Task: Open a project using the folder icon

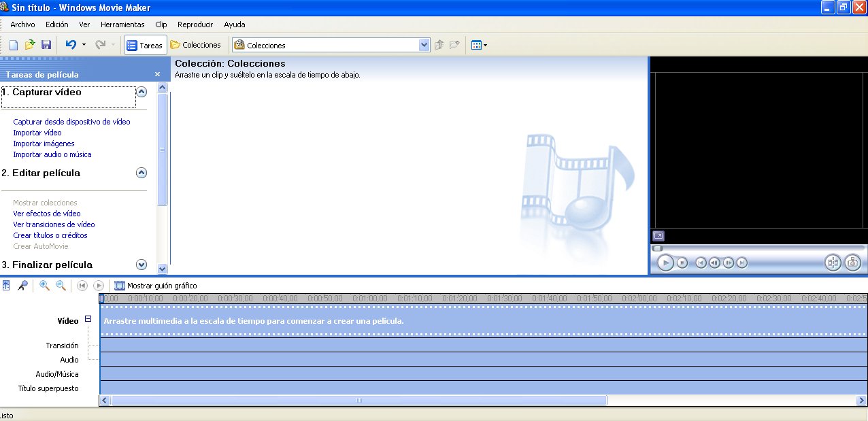Action: [30, 45]
